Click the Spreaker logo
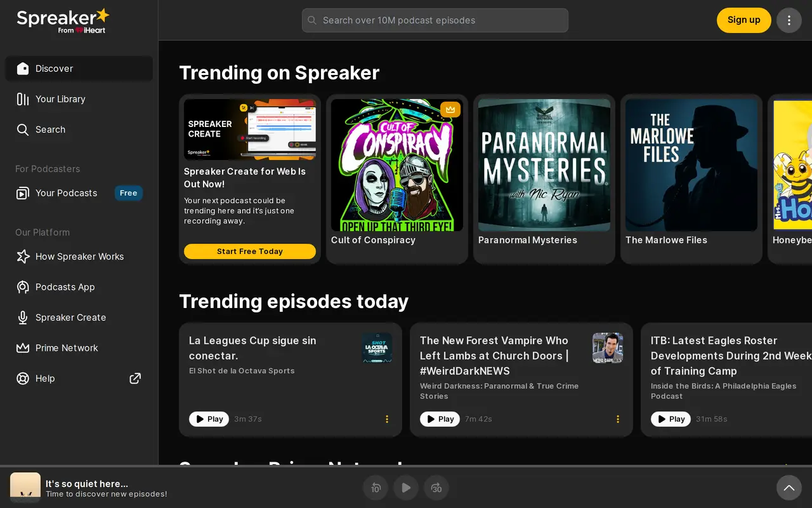The image size is (812, 508). 63,20
